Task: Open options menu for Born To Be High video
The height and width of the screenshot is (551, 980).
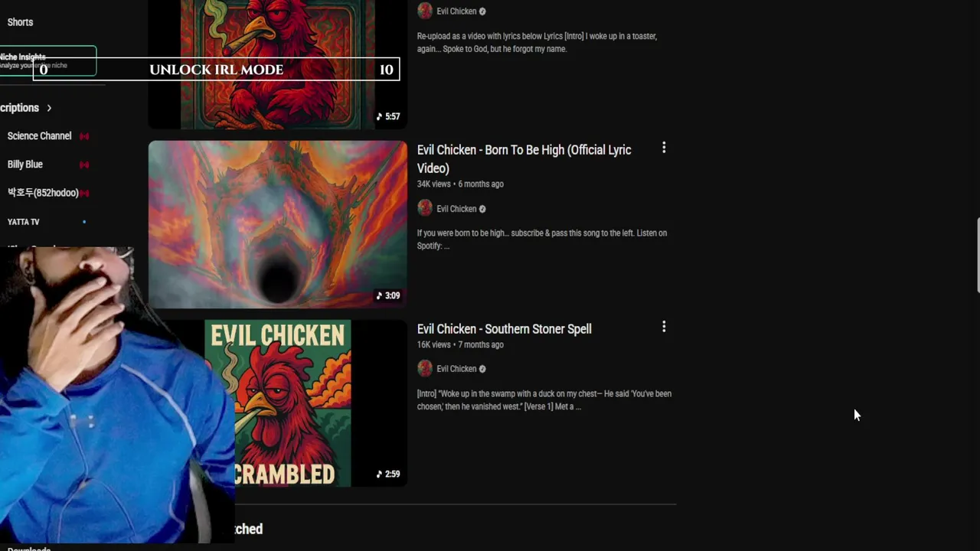Action: (664, 148)
